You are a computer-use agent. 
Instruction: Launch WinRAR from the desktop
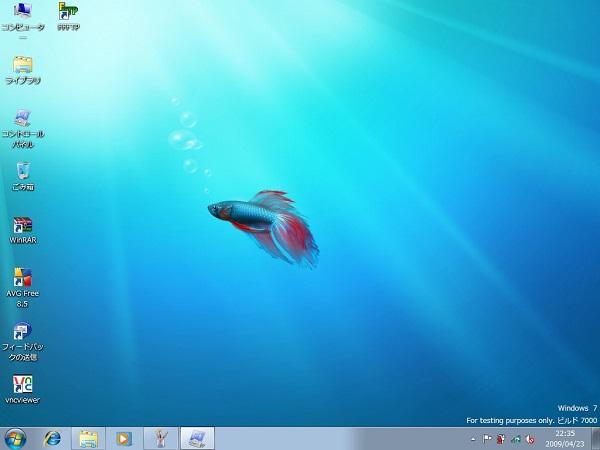point(22,226)
